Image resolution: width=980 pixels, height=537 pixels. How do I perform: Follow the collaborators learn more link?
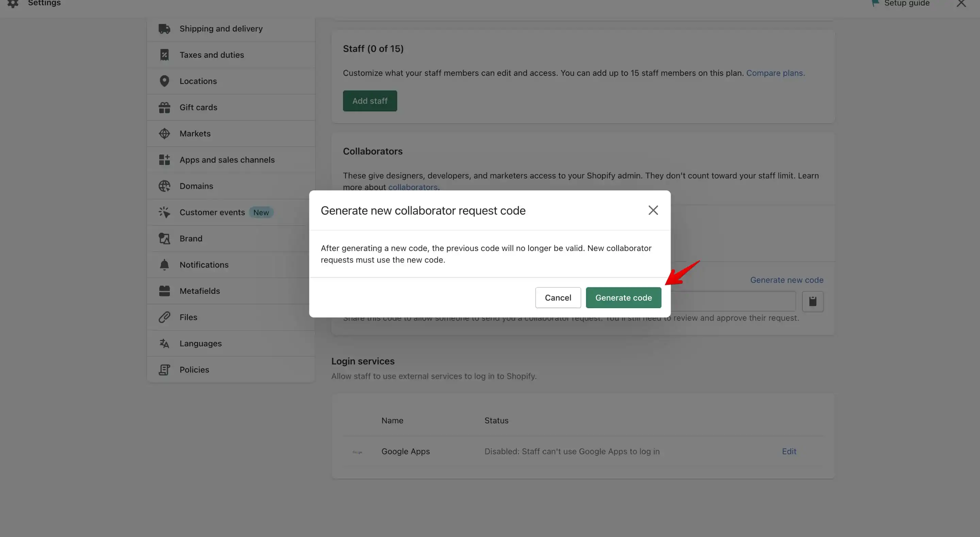pyautogui.click(x=413, y=187)
